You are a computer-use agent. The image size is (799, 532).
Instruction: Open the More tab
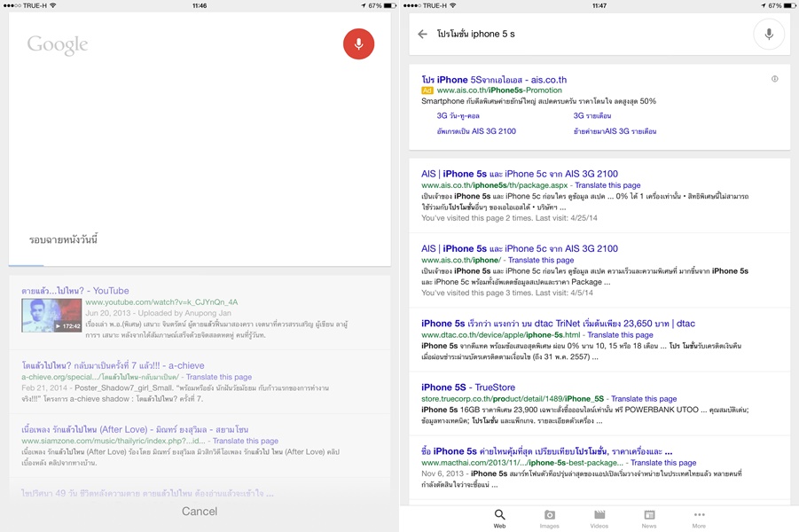click(699, 519)
